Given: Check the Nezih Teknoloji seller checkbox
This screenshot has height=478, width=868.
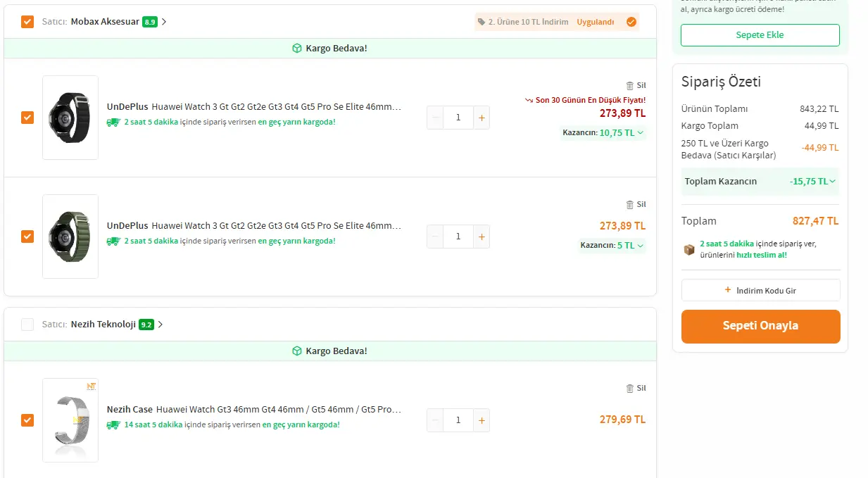Looking at the screenshot, I should [x=27, y=325].
